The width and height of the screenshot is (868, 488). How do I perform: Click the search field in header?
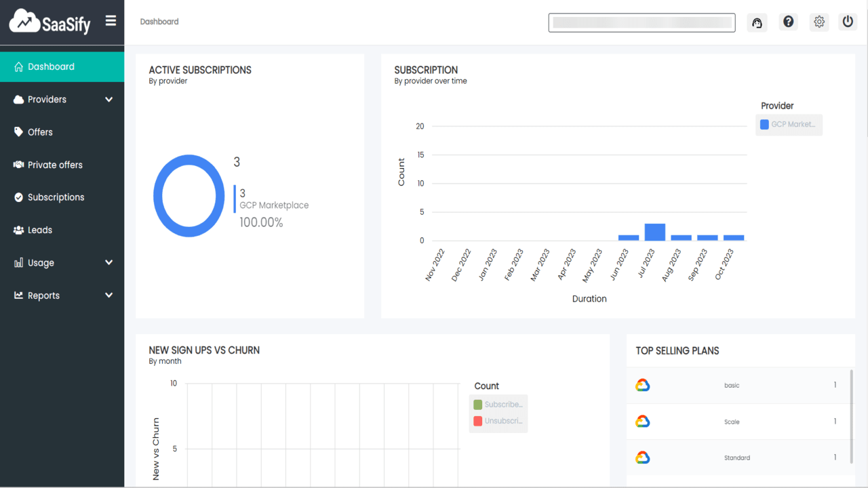pyautogui.click(x=642, y=22)
